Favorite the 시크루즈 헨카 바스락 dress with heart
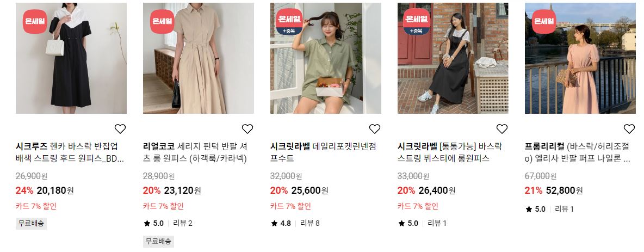Viewport: 644px width, 252px height. coord(120,128)
